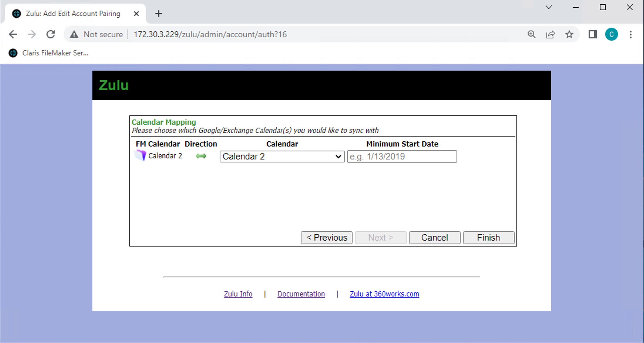Go back to the previous page

coord(13,34)
